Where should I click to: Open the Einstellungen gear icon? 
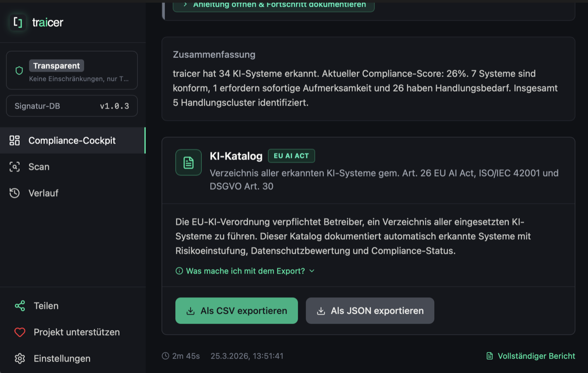(x=20, y=358)
